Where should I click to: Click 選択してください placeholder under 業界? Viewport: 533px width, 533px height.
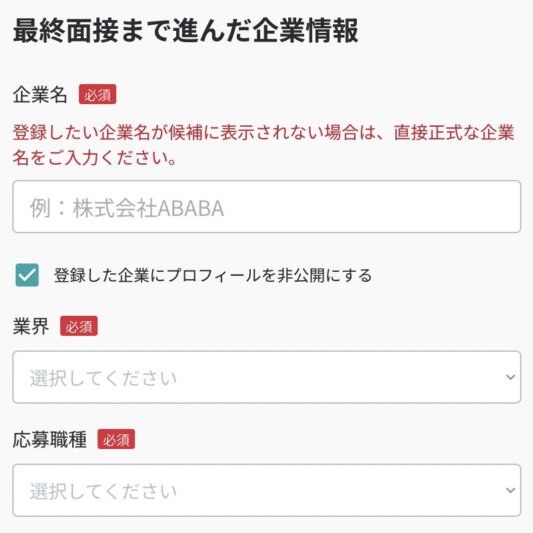tap(103, 378)
